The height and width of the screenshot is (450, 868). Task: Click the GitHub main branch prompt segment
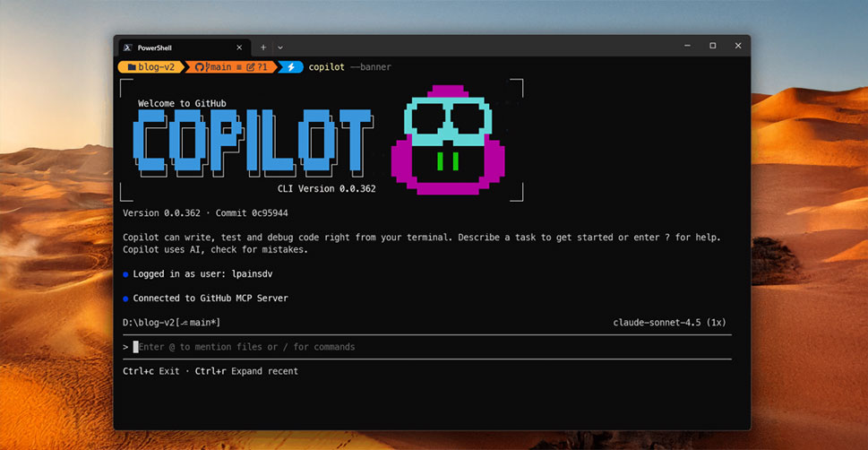(x=231, y=67)
